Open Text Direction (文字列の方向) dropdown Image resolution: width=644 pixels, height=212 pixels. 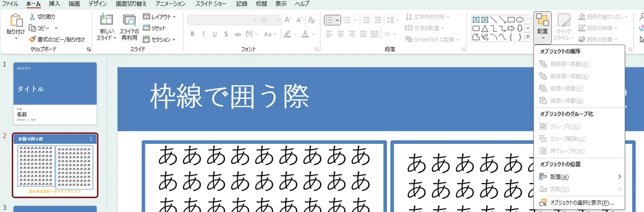coord(428,17)
